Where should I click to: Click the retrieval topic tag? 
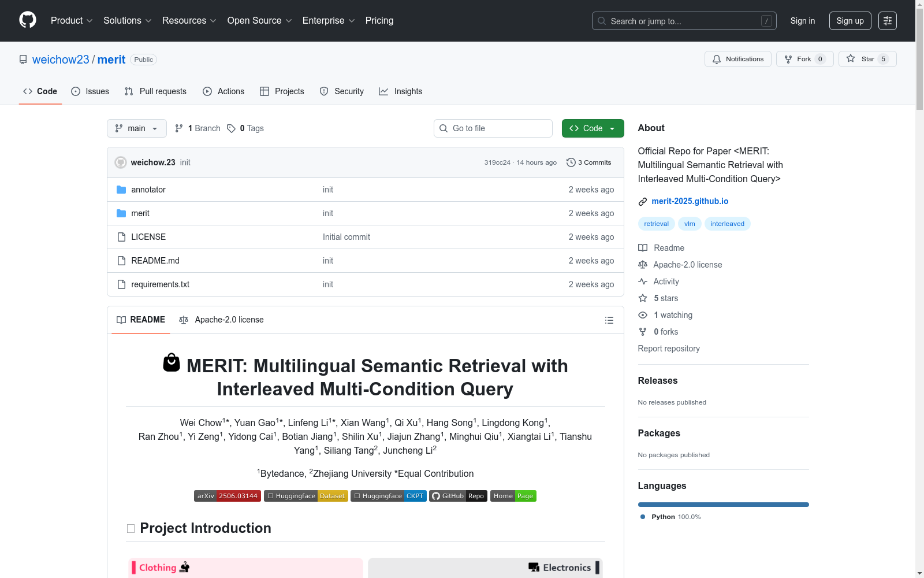657,224
